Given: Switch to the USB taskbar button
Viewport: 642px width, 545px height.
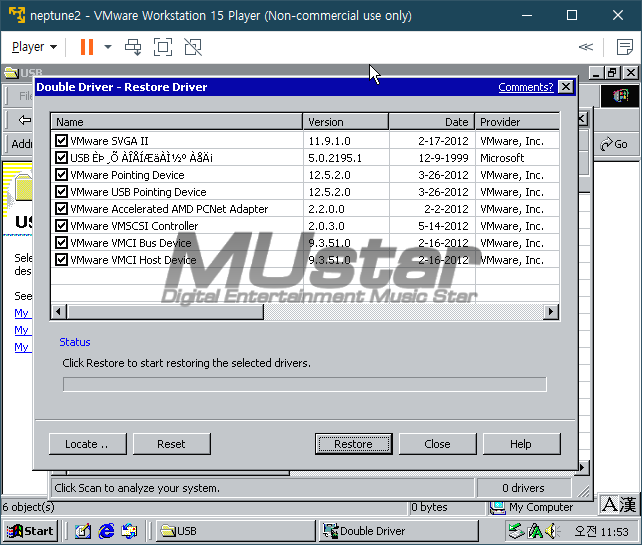Looking at the screenshot, I should click(235, 531).
